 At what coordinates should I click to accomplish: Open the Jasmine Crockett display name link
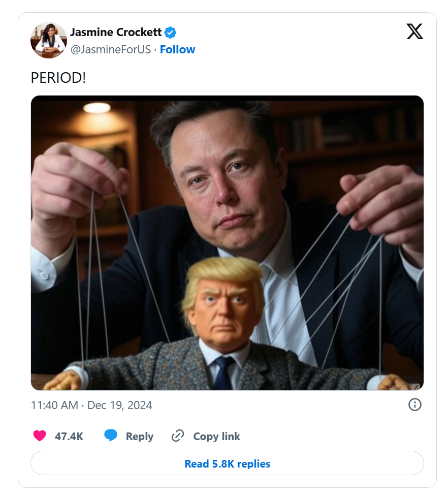[116, 33]
